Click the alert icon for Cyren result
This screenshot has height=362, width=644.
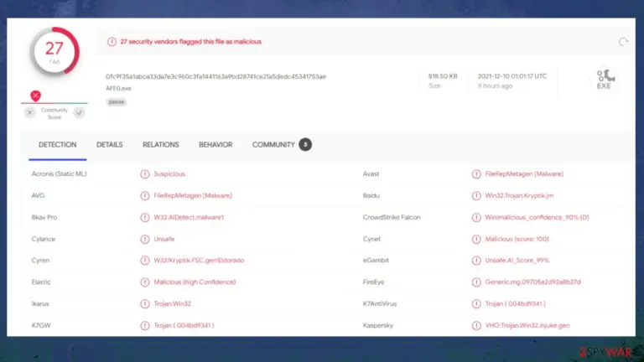144,261
